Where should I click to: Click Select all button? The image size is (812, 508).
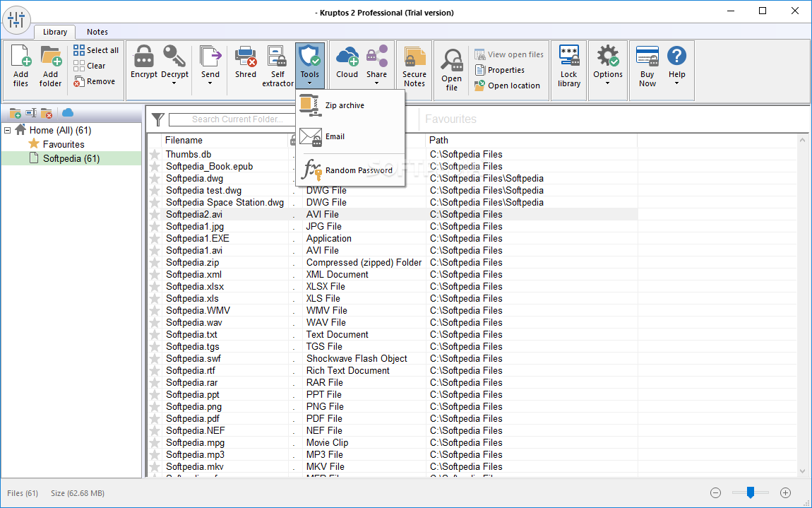coord(96,50)
